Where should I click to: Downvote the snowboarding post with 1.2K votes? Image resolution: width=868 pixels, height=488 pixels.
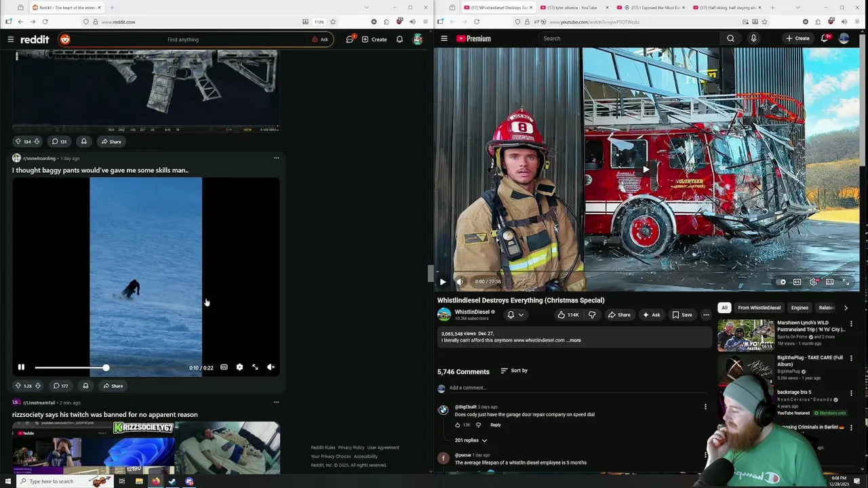point(38,386)
